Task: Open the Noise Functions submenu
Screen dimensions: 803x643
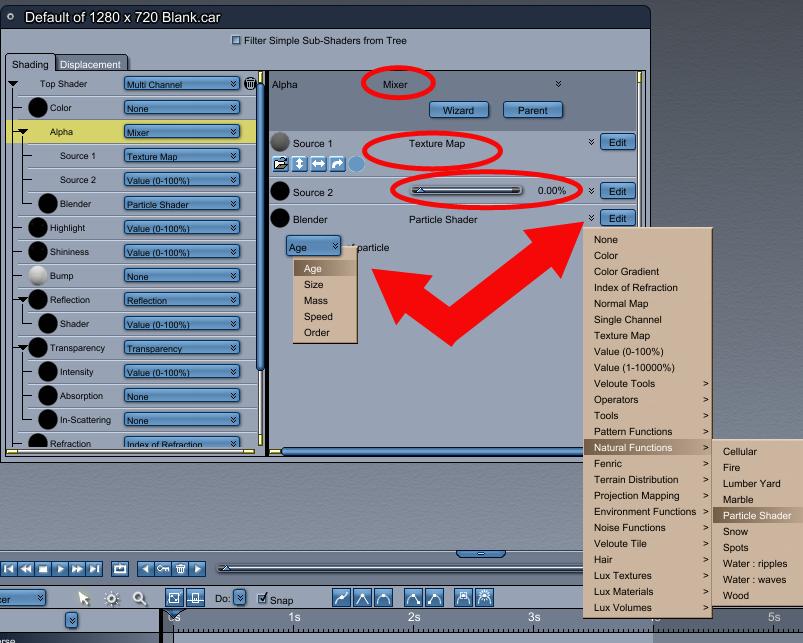Action: point(647,527)
